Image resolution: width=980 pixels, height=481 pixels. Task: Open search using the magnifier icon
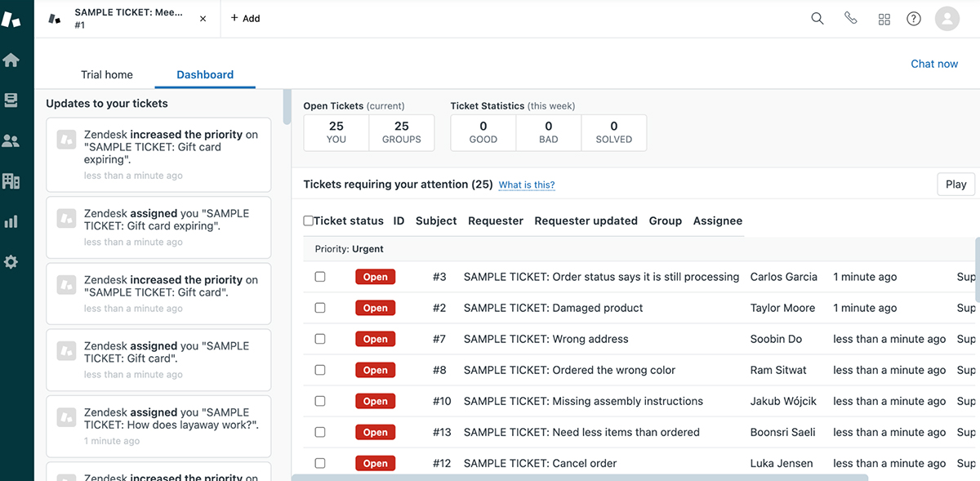click(817, 18)
